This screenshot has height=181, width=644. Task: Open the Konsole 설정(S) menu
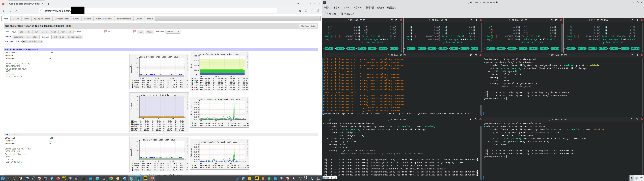click(x=380, y=8)
